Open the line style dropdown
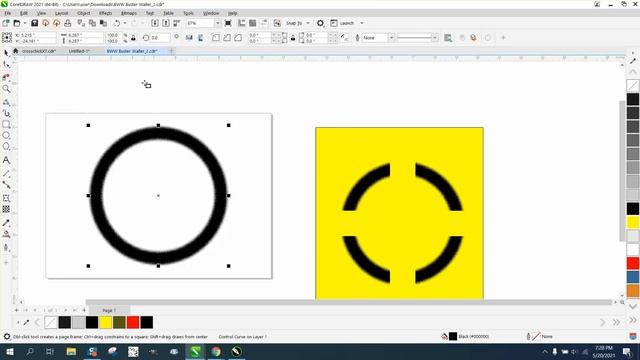The width and height of the screenshot is (640, 360). click(x=434, y=38)
